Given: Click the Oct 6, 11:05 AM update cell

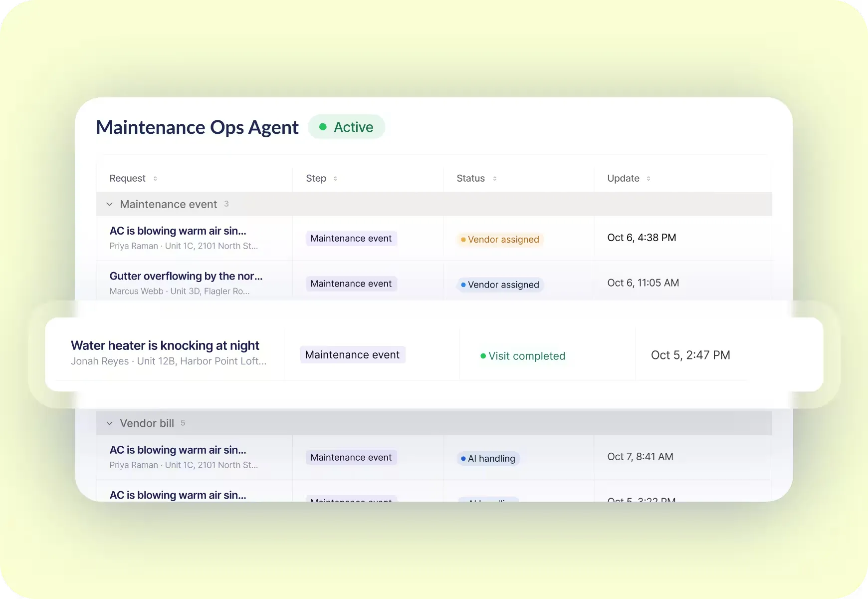Looking at the screenshot, I should (643, 283).
